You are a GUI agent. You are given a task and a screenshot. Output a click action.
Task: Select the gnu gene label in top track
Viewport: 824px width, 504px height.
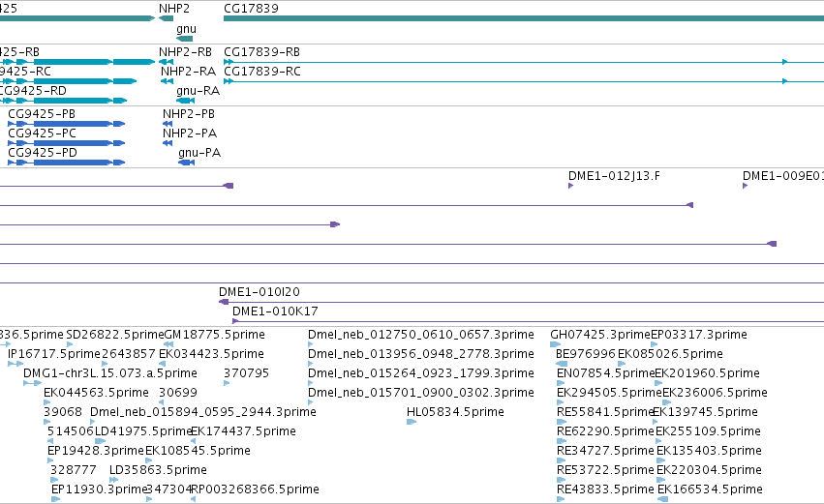187,29
